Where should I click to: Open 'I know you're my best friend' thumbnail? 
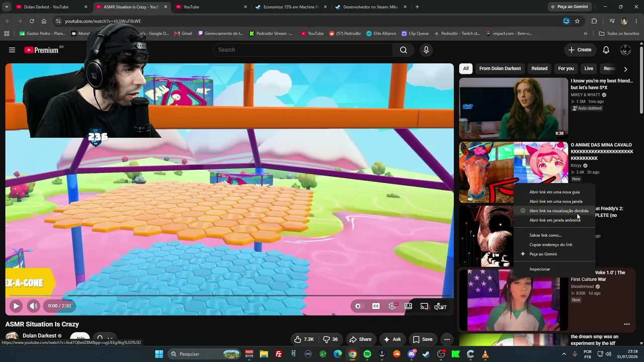[x=513, y=108]
